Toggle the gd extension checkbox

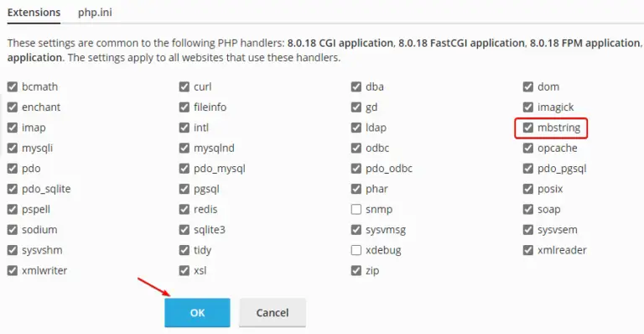click(x=356, y=107)
